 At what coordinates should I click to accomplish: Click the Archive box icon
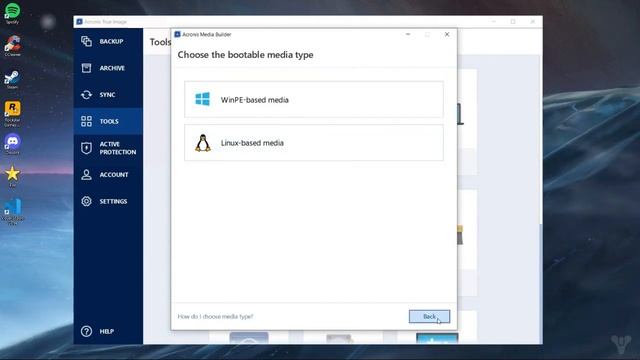click(86, 68)
